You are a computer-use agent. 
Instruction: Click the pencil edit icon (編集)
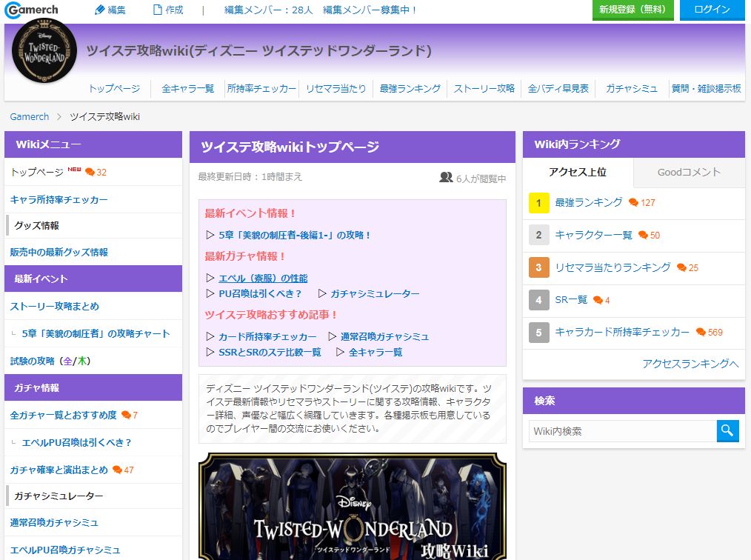click(101, 10)
